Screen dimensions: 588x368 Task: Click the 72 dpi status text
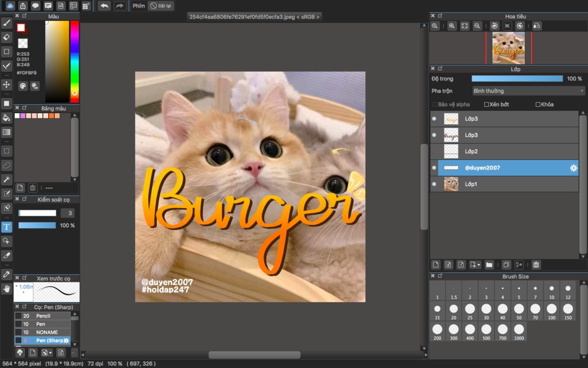click(96, 363)
